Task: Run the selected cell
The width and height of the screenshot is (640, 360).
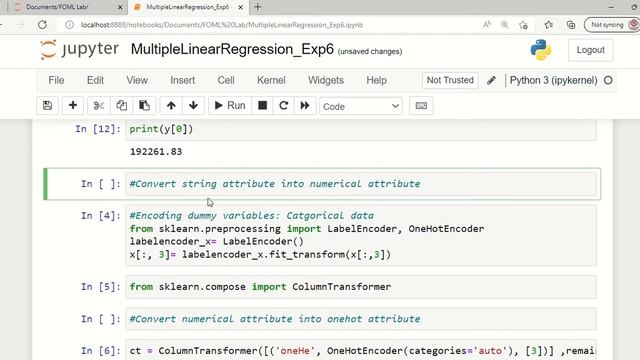Action: pyautogui.click(x=230, y=106)
